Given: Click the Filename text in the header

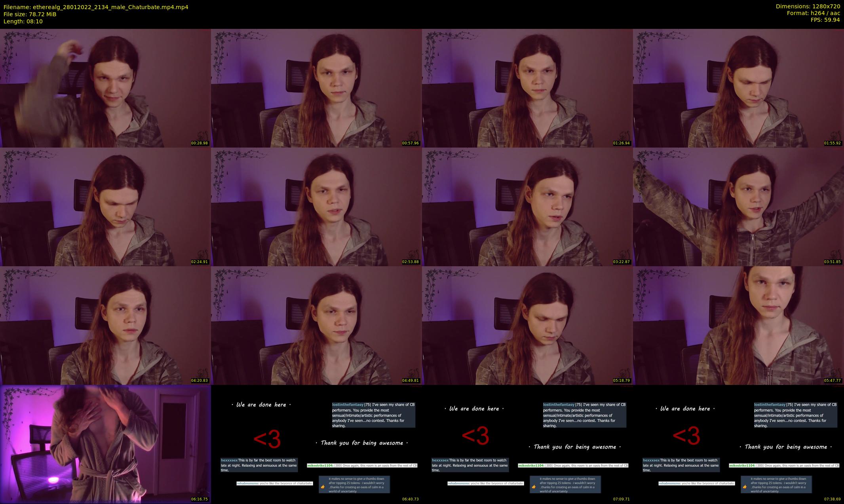Looking at the screenshot, I should (96, 7).
